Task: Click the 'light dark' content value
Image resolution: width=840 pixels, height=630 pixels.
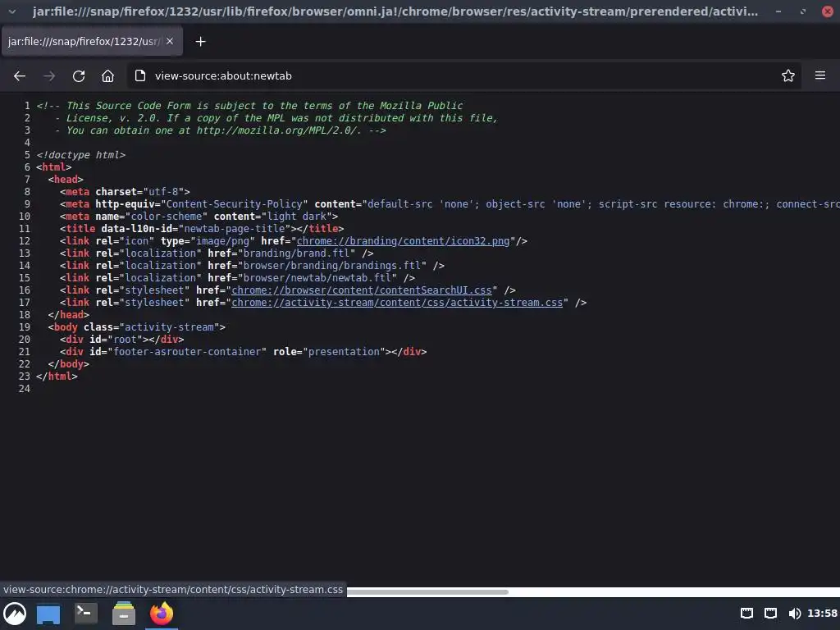Action: (x=297, y=217)
